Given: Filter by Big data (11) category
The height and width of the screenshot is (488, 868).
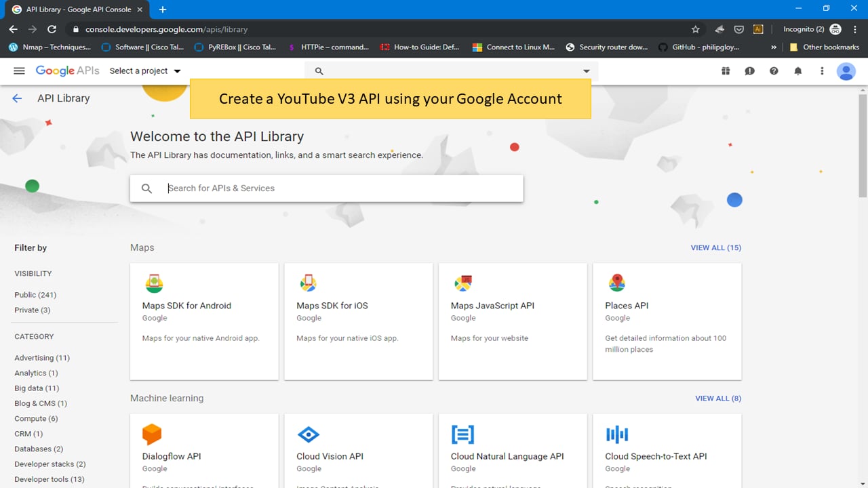Looking at the screenshot, I should tap(37, 388).
